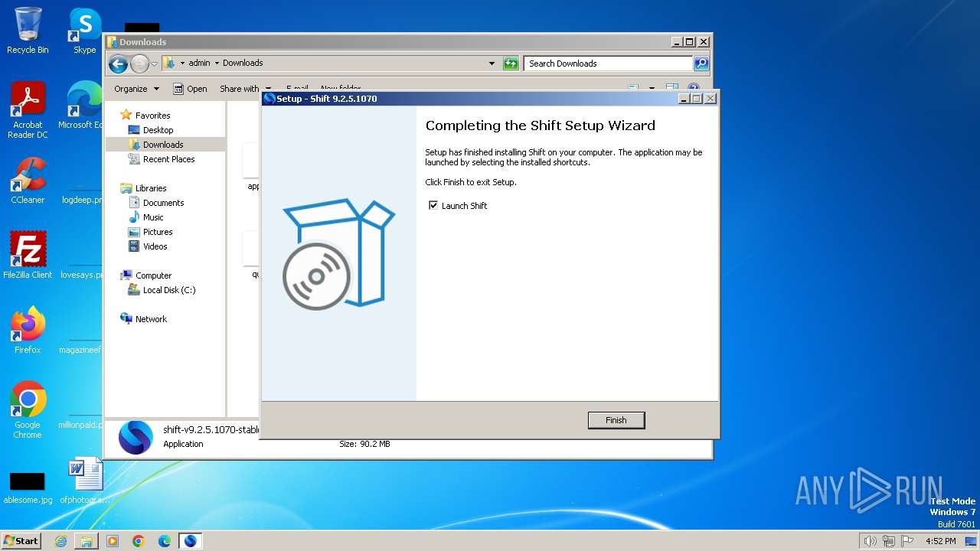Viewport: 980px width, 551px height.
Task: Select Desktop in navigation pane
Action: click(158, 130)
